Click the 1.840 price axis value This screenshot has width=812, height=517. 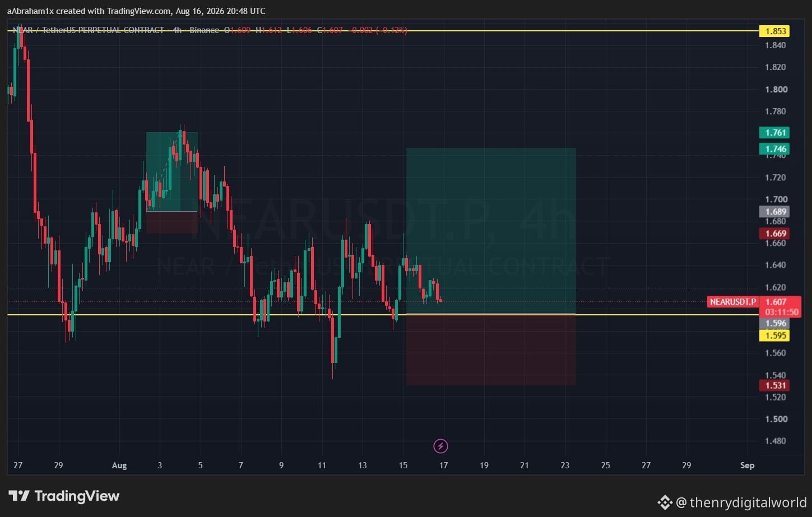tap(776, 45)
